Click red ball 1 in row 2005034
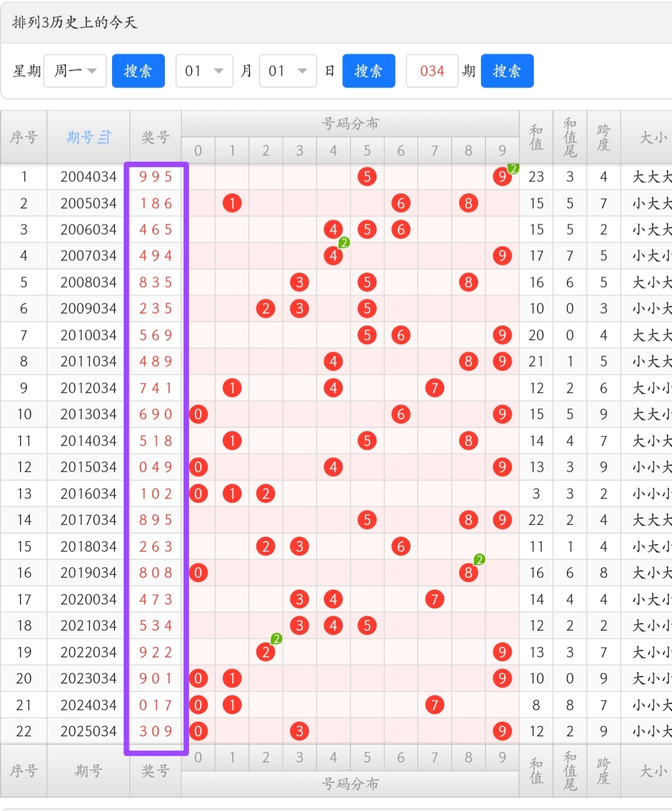Screen dimensions: 672x811 point(232,203)
